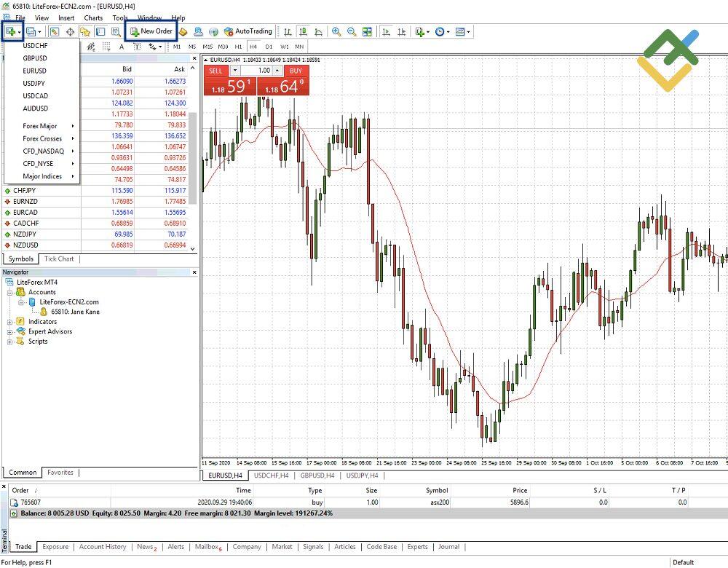Image resolution: width=728 pixels, height=568 pixels.
Task: Click the New Order button
Action: point(151,31)
